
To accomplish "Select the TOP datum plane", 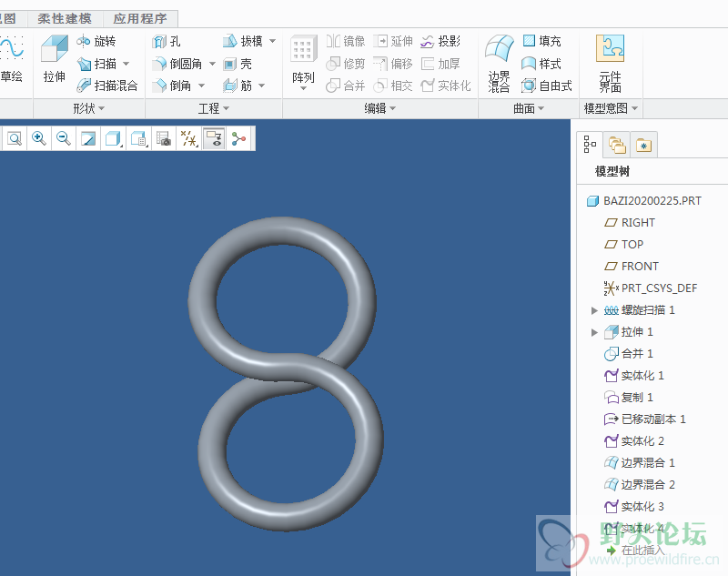I will pyautogui.click(x=623, y=244).
